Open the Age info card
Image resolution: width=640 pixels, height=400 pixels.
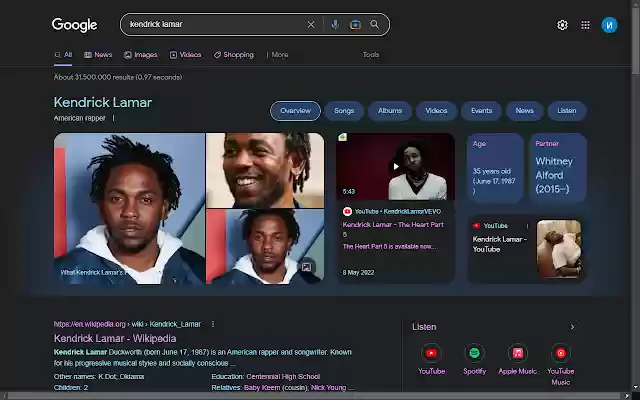pyautogui.click(x=495, y=168)
